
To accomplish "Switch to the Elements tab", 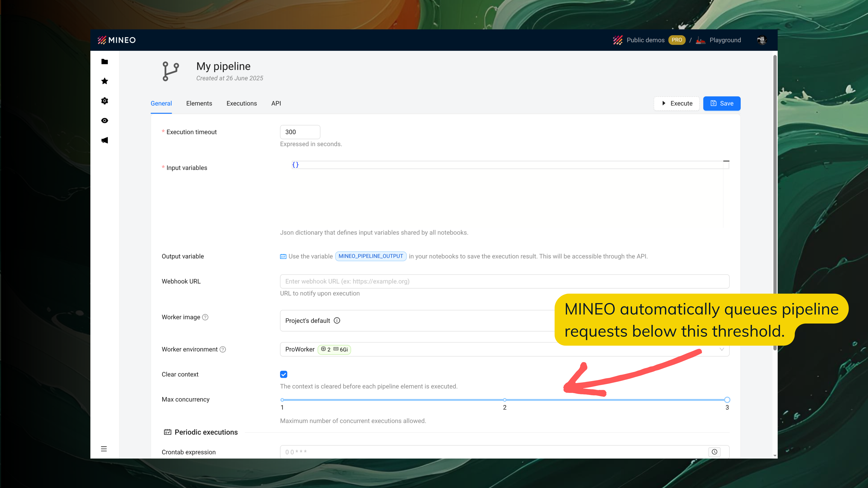I will coord(199,103).
